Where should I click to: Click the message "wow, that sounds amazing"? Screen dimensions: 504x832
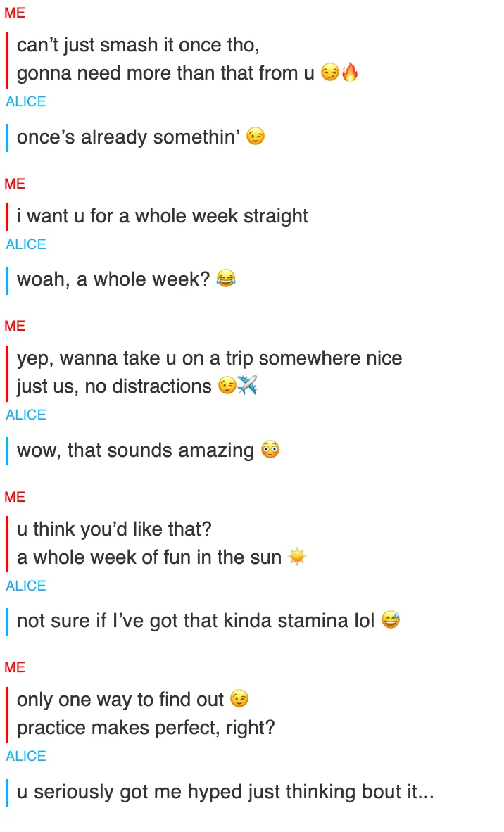click(136, 450)
